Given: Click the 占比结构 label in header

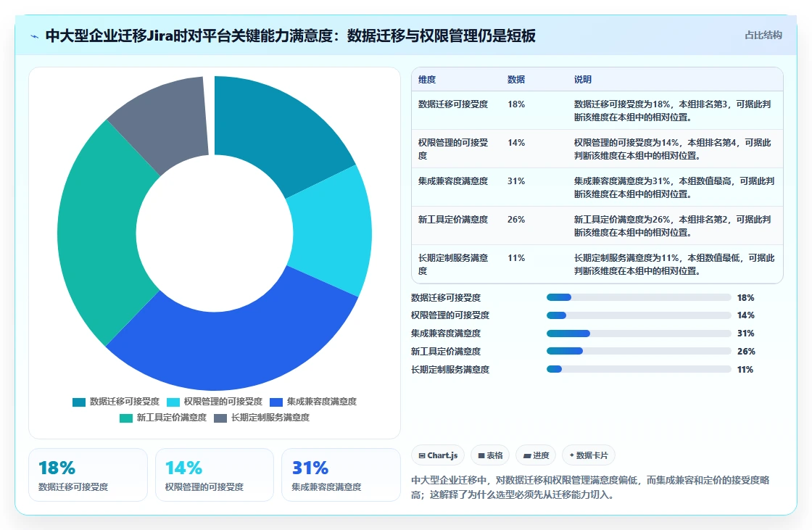Looking at the screenshot, I should (x=763, y=36).
